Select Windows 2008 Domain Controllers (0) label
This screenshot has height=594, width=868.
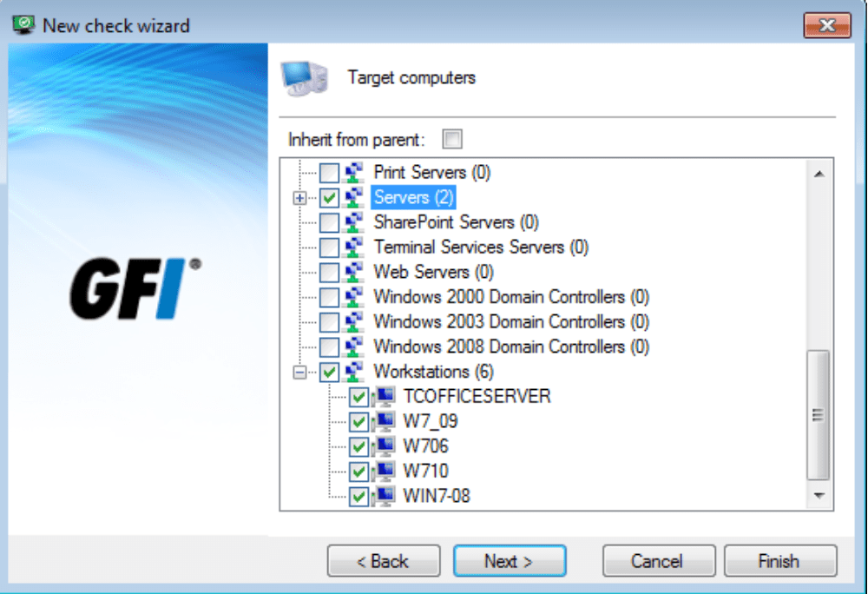[511, 347]
